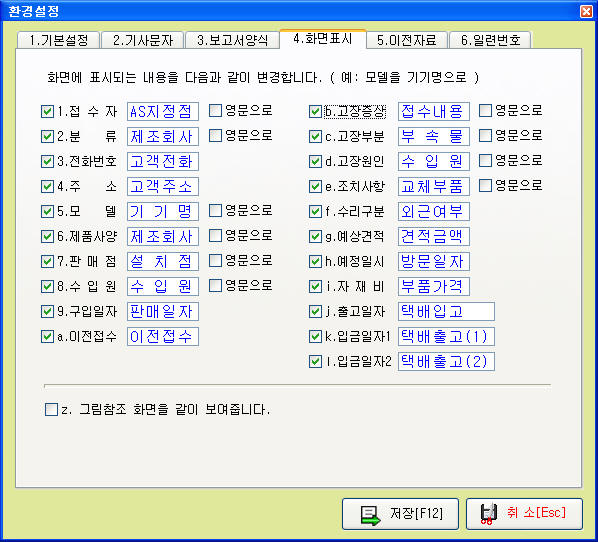Click the save icon on 저장[F12] button
598x542 pixels.
click(371, 515)
